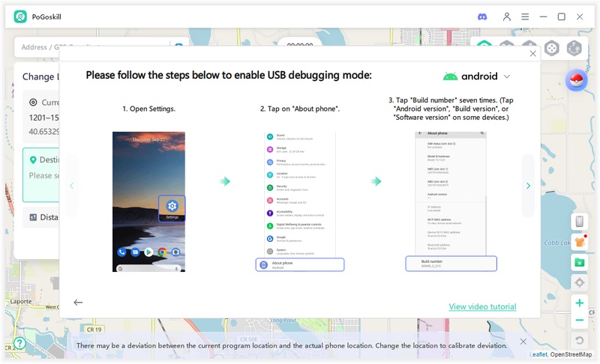Click the reset refresh icon
This screenshot has height=364, width=600.
point(579,340)
